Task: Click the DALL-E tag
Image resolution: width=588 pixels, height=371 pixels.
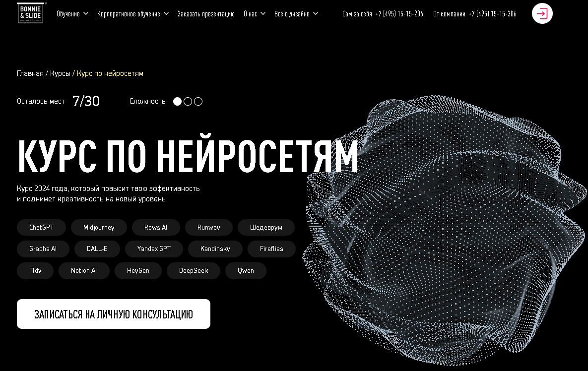Action: (97, 249)
